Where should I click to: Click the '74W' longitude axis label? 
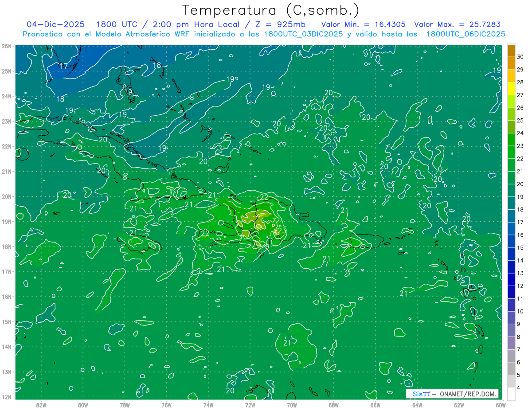208,405
